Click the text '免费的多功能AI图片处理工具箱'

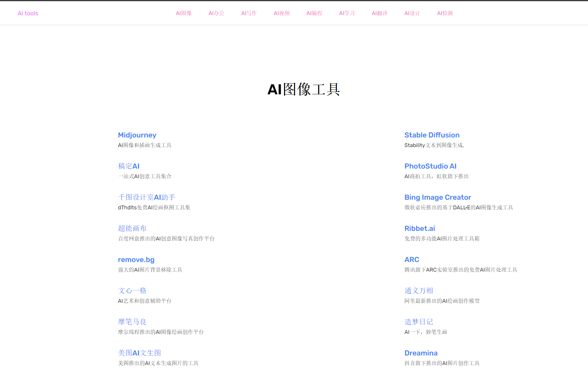click(442, 239)
